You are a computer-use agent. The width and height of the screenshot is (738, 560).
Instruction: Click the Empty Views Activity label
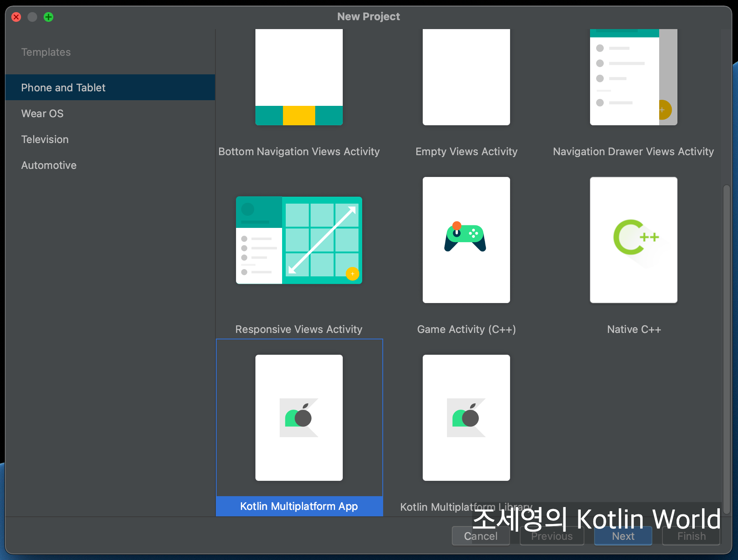(466, 152)
